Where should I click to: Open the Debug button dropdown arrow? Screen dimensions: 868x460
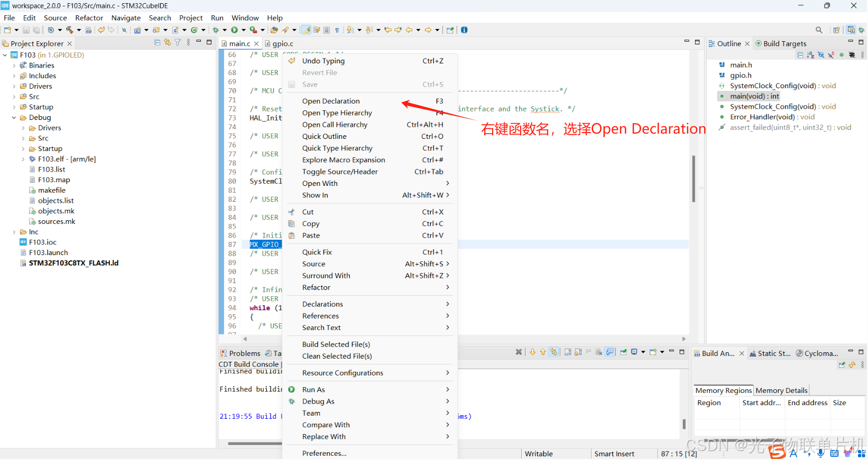coord(225,30)
